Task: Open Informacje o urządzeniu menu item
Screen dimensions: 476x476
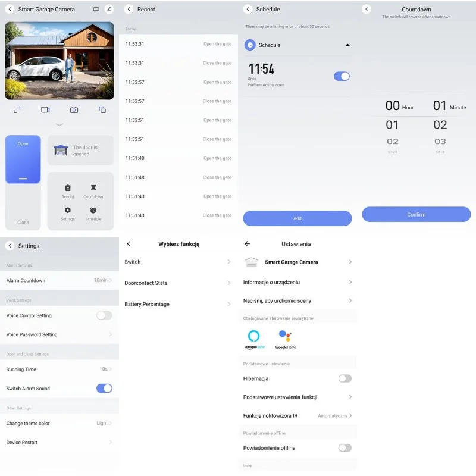Action: (x=297, y=282)
